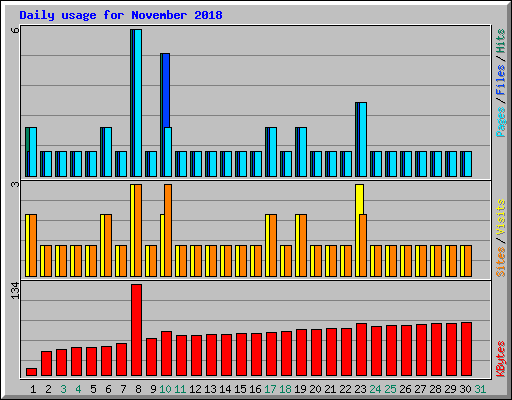Click the tallest red KBytes bar on day 8
This screenshot has width=512, height=400.
(136, 330)
